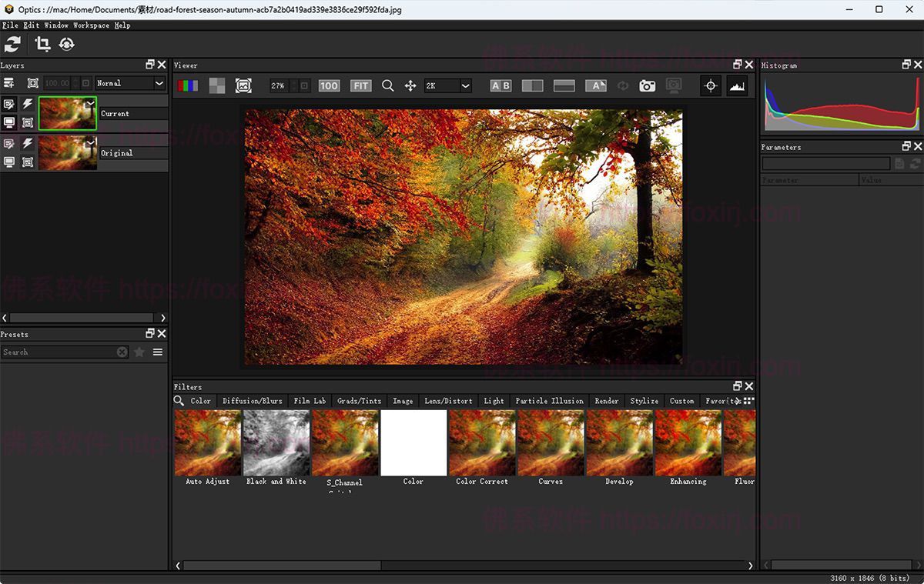The width and height of the screenshot is (924, 584).
Task: Select the crop tool in the top toolbar
Action: click(42, 44)
